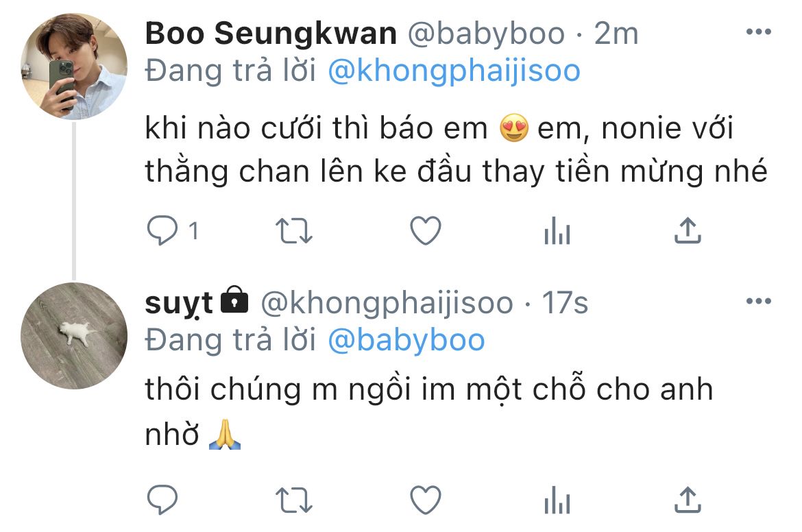View analytics for suyt's tweet
Screen dimensions: 802x532
(x=557, y=500)
